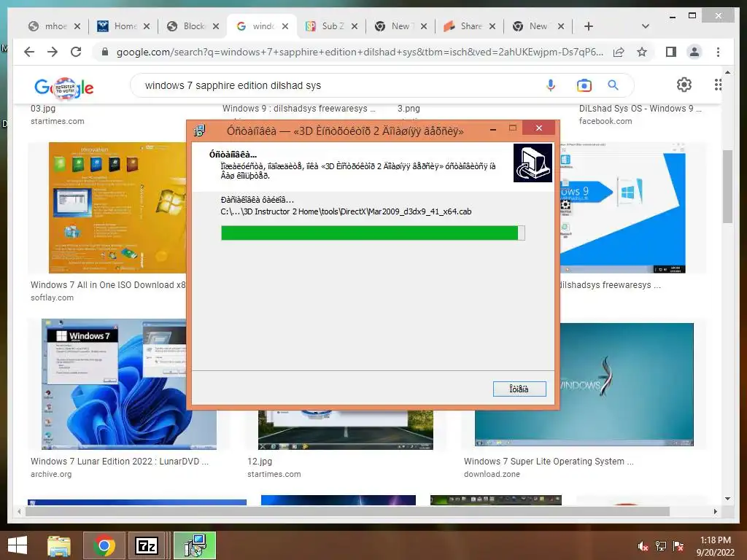Viewport: 747px width, 560px height.
Task: Open Google apps grid
Action: 718,85
